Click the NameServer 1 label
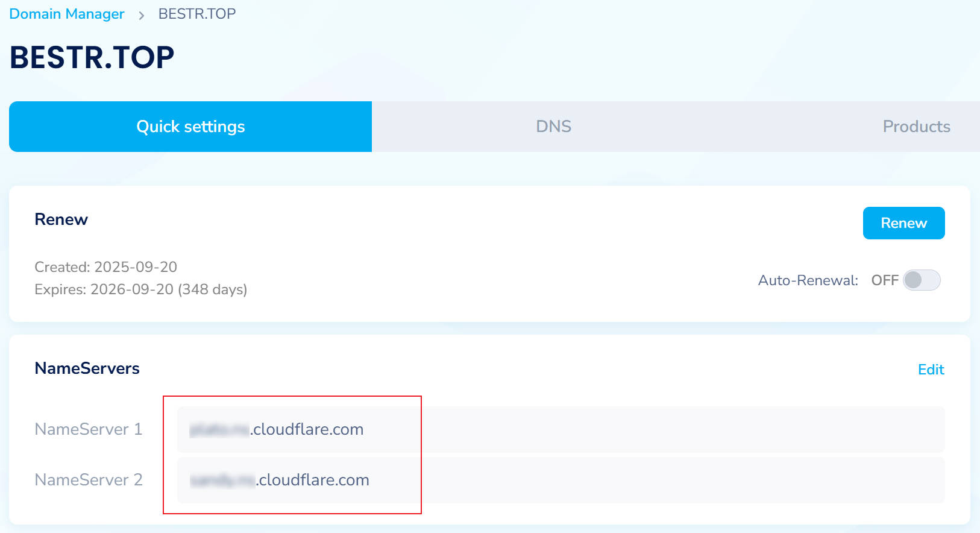 (89, 429)
